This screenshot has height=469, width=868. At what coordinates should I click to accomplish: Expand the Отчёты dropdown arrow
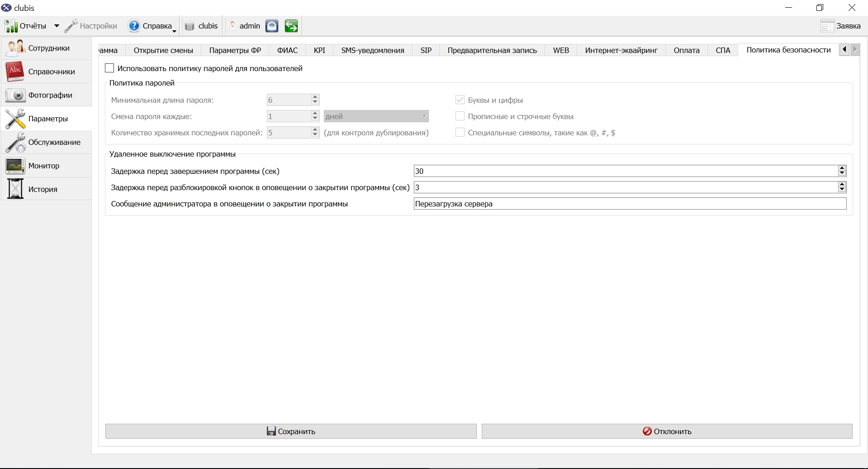tap(57, 26)
